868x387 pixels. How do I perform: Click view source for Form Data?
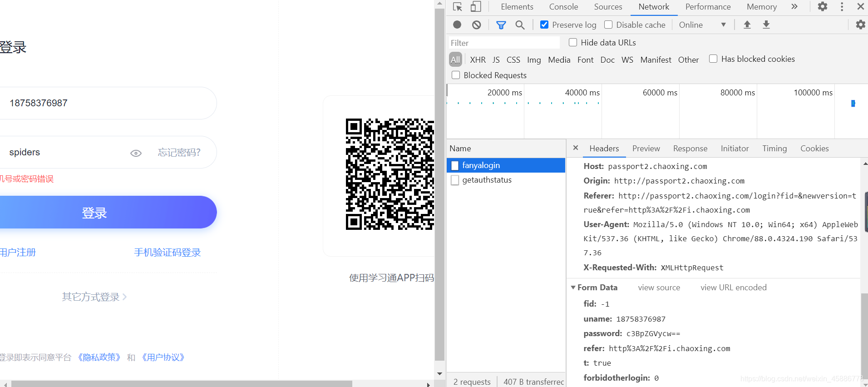click(659, 288)
